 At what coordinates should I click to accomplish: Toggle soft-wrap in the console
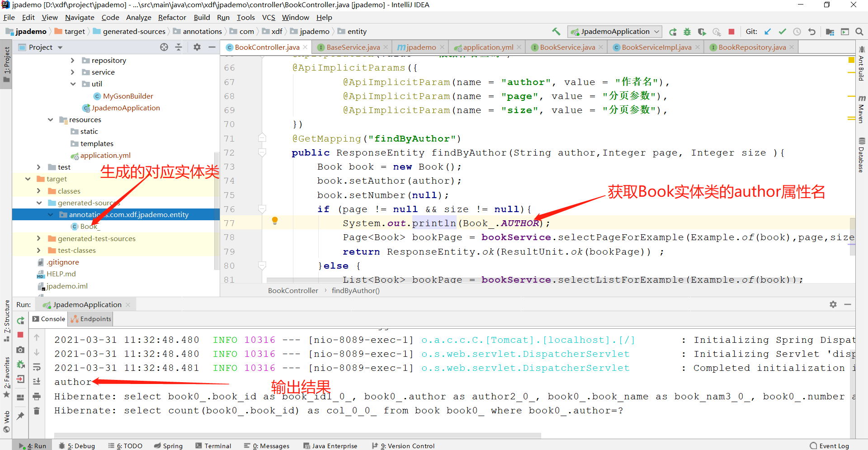37,367
